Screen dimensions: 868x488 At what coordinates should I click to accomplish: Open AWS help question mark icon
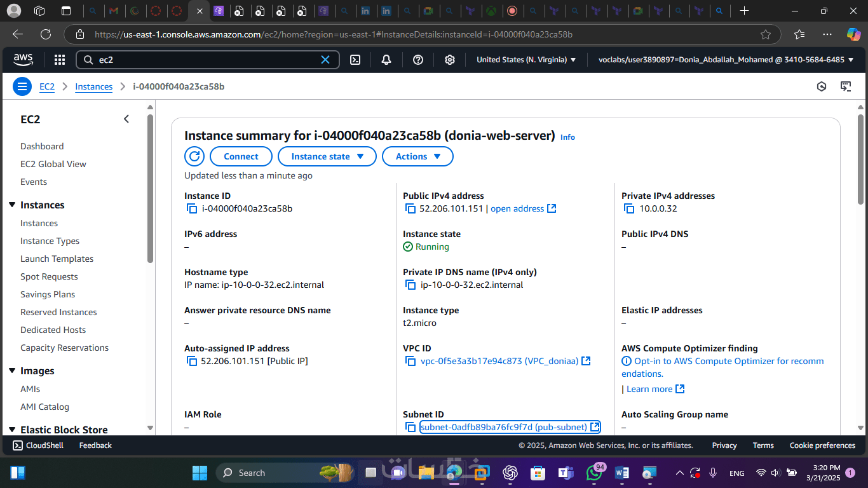[418, 60]
